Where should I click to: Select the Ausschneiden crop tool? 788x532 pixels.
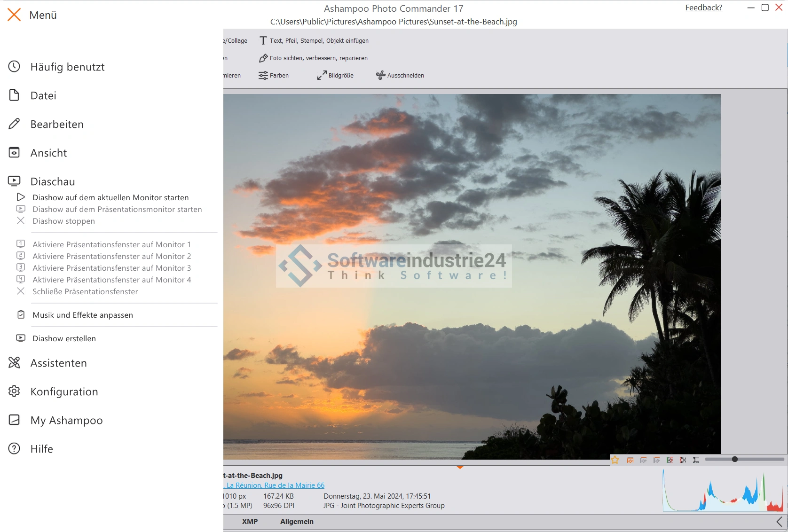tap(400, 76)
